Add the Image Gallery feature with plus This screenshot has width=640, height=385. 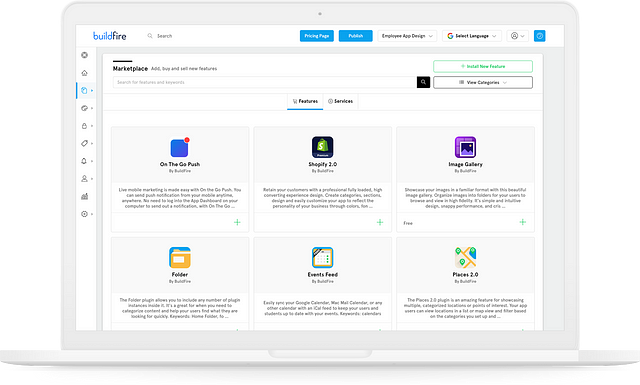[x=522, y=222]
